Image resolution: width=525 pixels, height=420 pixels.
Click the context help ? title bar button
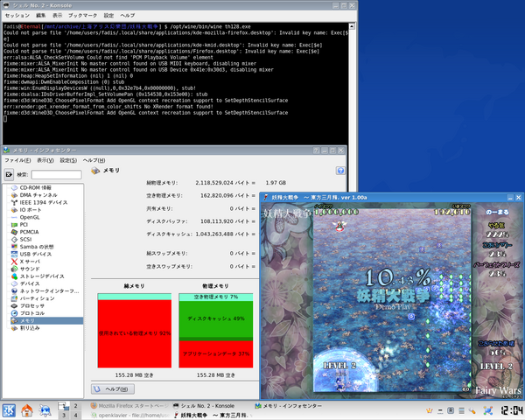316,150
